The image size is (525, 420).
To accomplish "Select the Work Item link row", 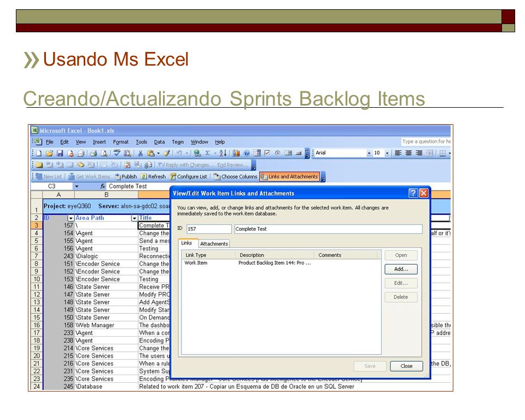I will coord(281,263).
